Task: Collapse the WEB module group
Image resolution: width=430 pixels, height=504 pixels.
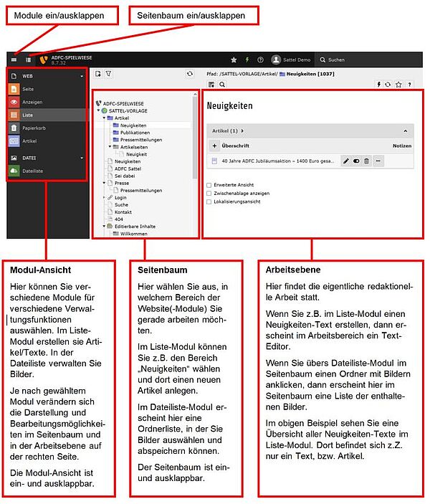Action: tap(82, 75)
